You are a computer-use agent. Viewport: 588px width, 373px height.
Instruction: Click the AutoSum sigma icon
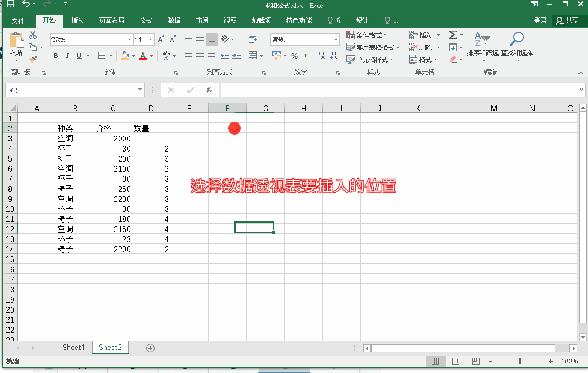453,35
